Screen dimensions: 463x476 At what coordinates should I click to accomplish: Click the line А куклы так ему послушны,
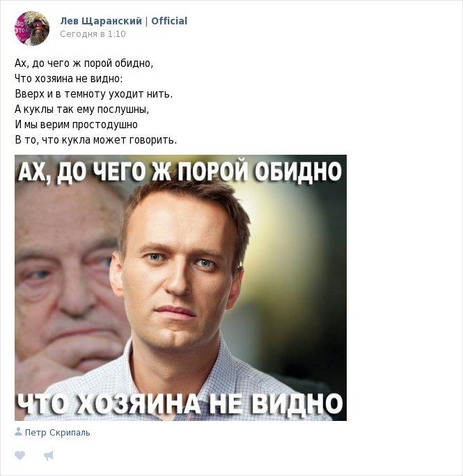coord(82,109)
